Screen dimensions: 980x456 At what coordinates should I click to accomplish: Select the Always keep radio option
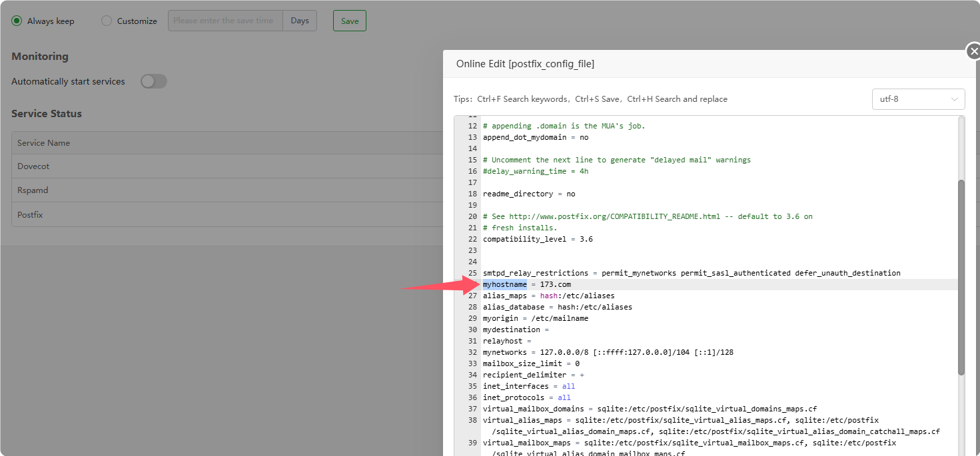click(x=17, y=21)
